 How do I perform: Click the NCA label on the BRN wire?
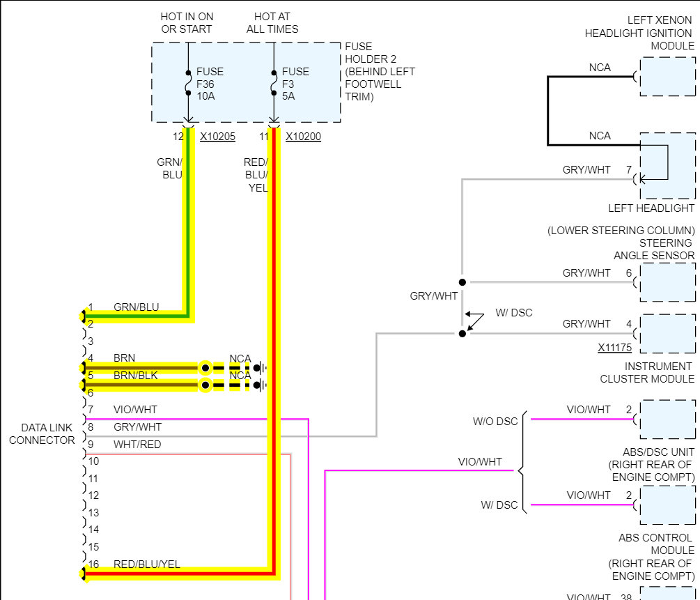pyautogui.click(x=240, y=359)
